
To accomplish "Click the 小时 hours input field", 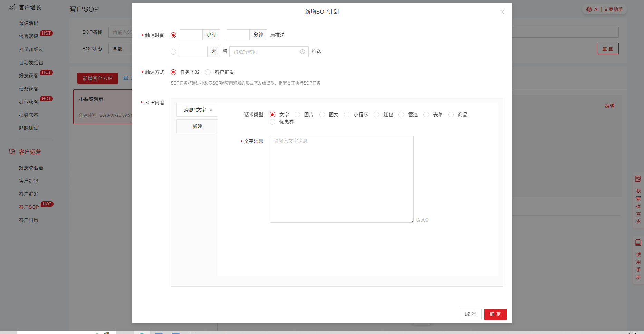I will point(191,35).
